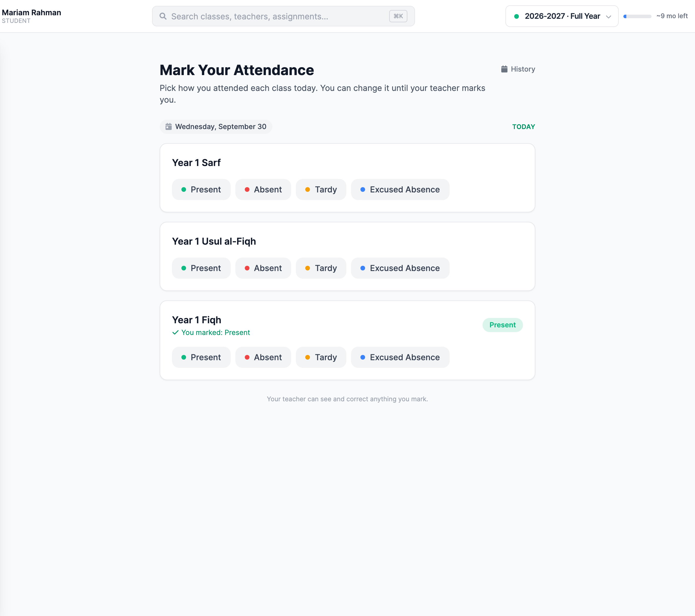The width and height of the screenshot is (695, 616).
Task: Mark Year 1 Sarf as Absent
Action: click(x=263, y=189)
